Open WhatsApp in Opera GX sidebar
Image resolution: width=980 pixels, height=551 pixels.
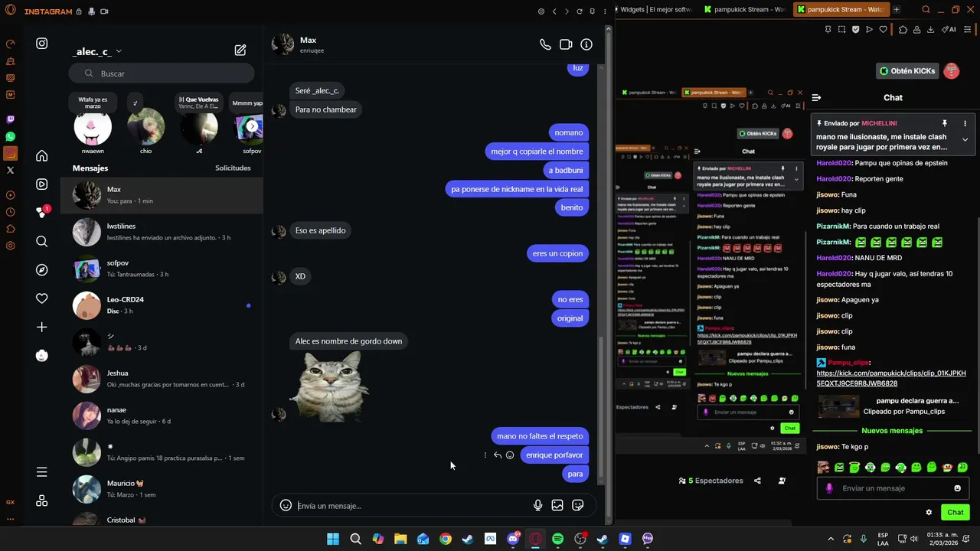coord(11,136)
